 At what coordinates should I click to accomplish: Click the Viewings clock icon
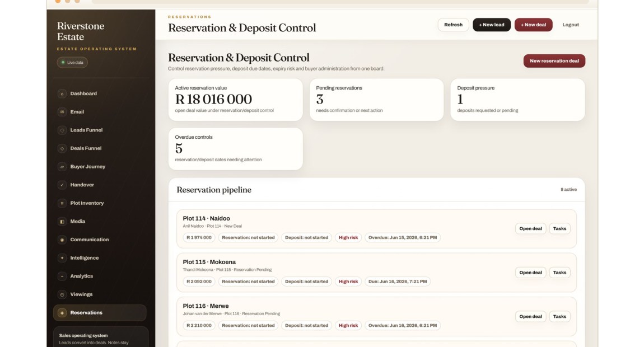(62, 294)
